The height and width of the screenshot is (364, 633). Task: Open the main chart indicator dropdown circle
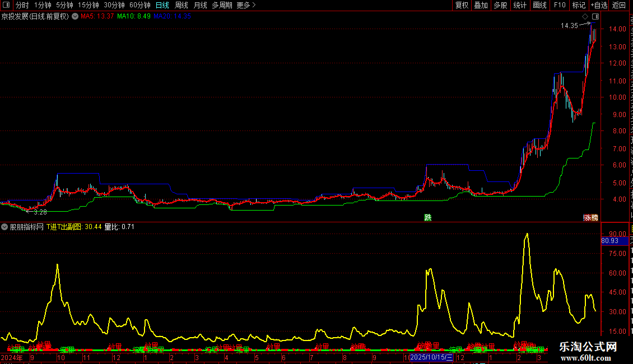pyautogui.click(x=75, y=16)
